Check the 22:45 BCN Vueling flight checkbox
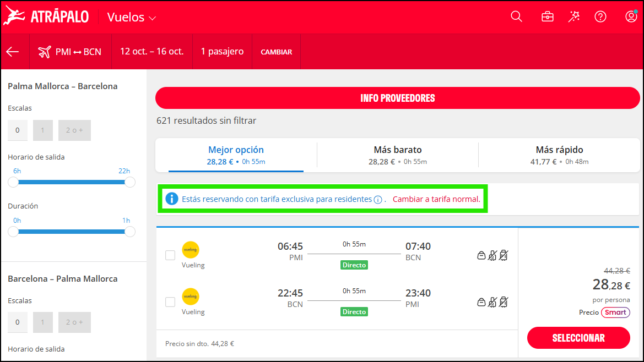The width and height of the screenshot is (644, 362). pos(170,301)
